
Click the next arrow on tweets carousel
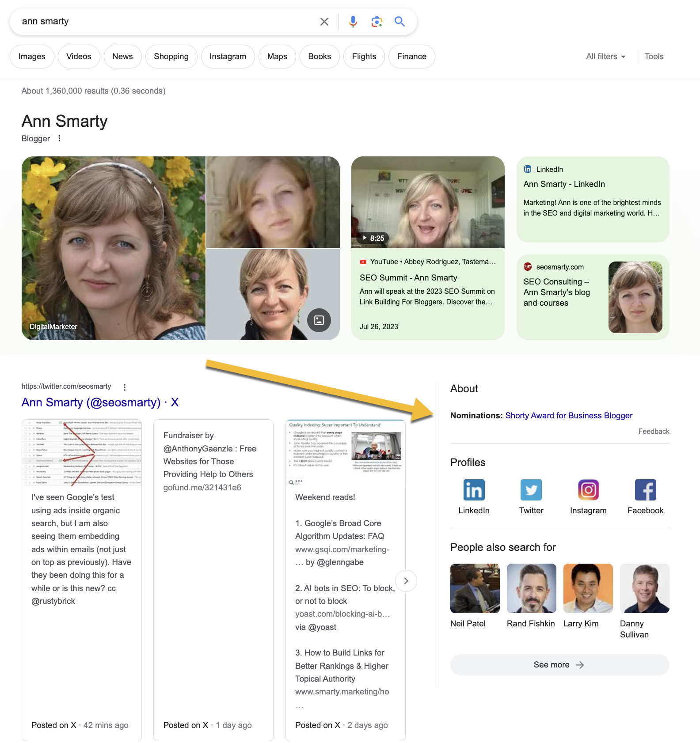point(406,581)
